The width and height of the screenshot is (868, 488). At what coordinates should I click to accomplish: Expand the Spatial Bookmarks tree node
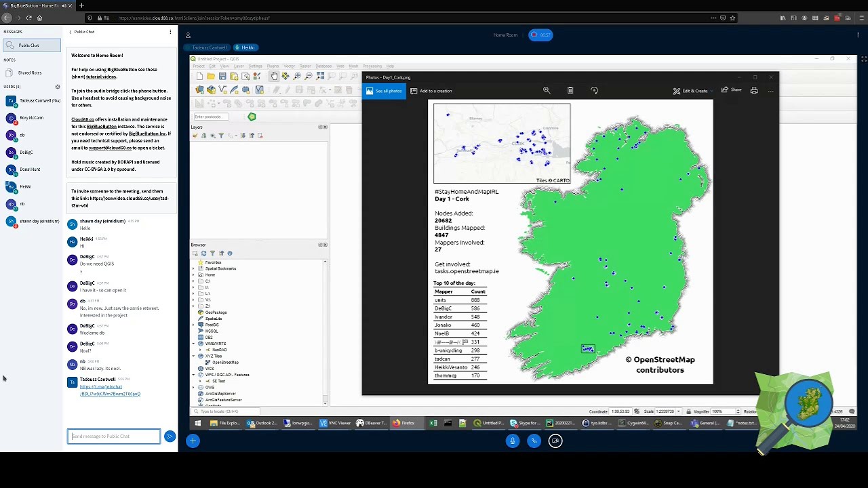193,268
